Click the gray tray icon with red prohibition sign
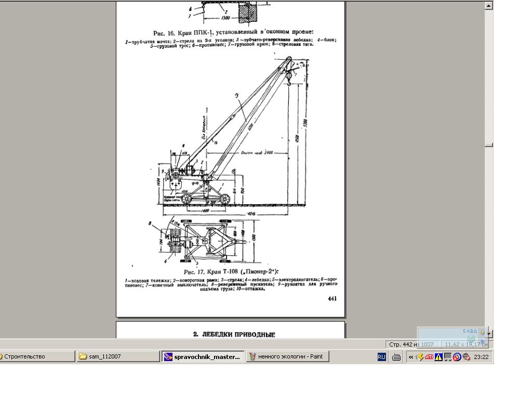This screenshot has width=532, height=399. coord(466,357)
